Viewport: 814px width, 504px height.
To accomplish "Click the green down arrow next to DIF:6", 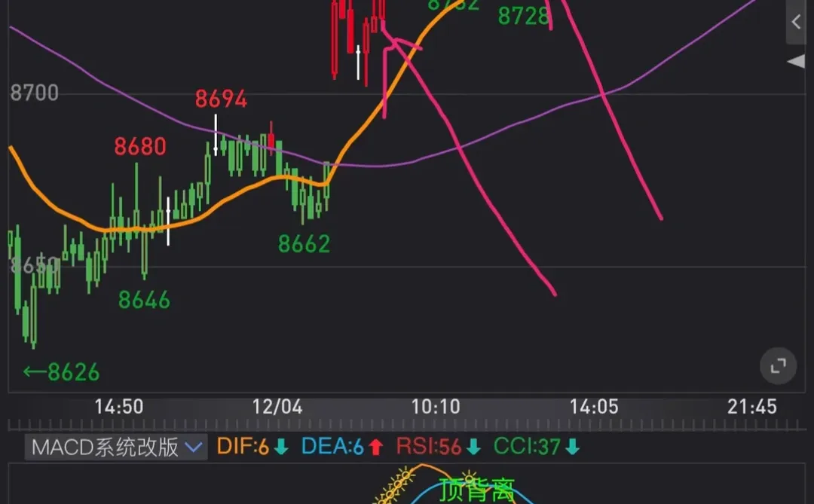I will (280, 447).
